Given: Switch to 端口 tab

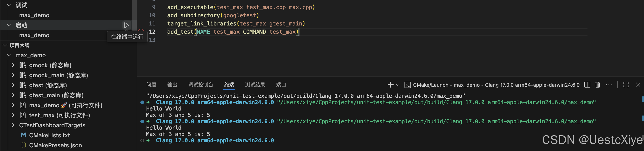Looking at the screenshot, I should pos(281,85).
